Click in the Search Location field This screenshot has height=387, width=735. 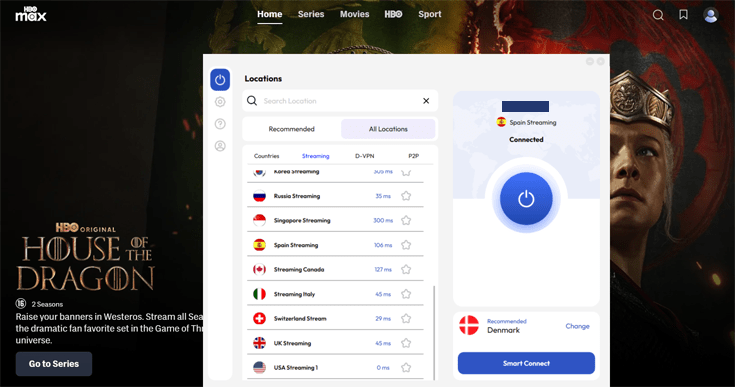click(x=339, y=101)
